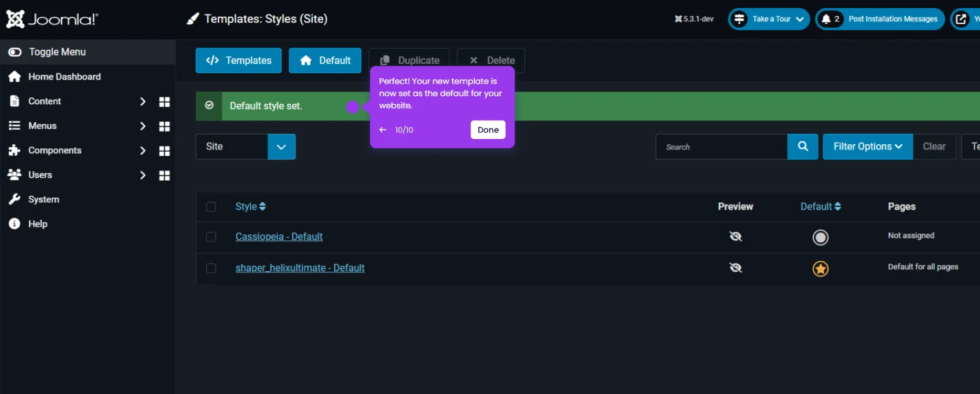Expand the Content submenu chevron
Image resolution: width=980 pixels, height=394 pixels.
[142, 101]
